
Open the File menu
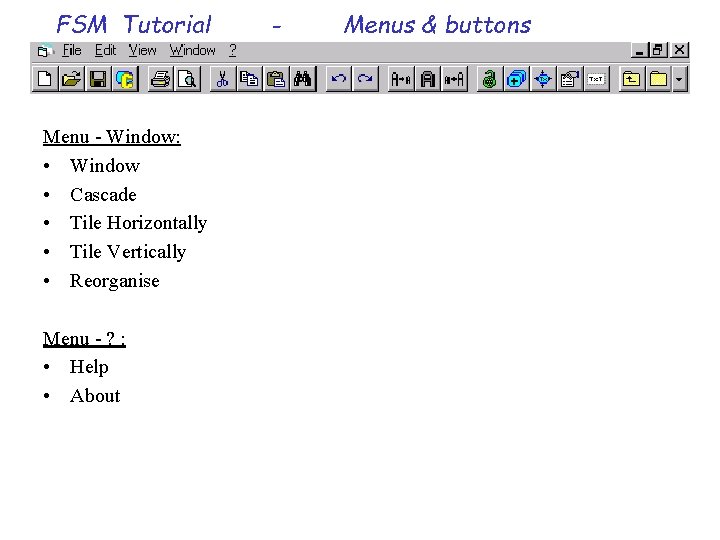[72, 50]
